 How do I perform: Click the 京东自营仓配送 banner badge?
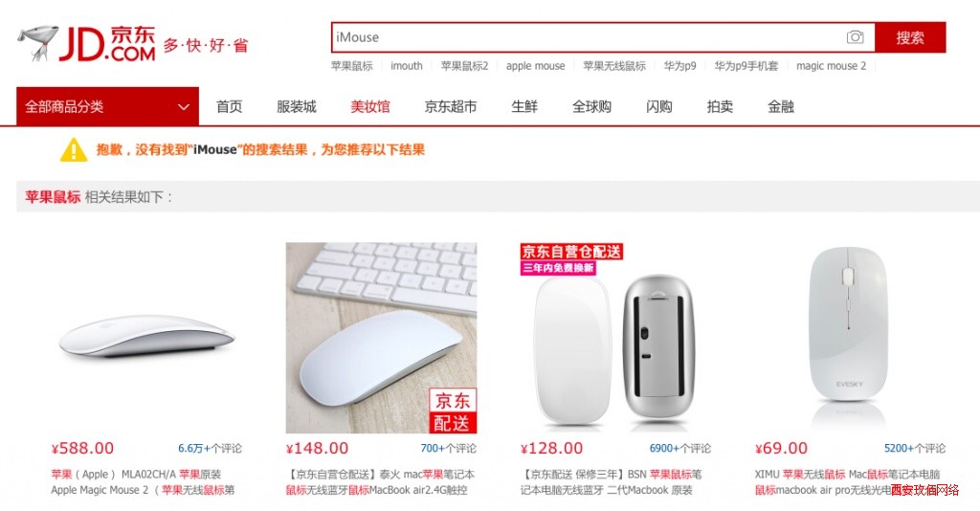pos(571,252)
